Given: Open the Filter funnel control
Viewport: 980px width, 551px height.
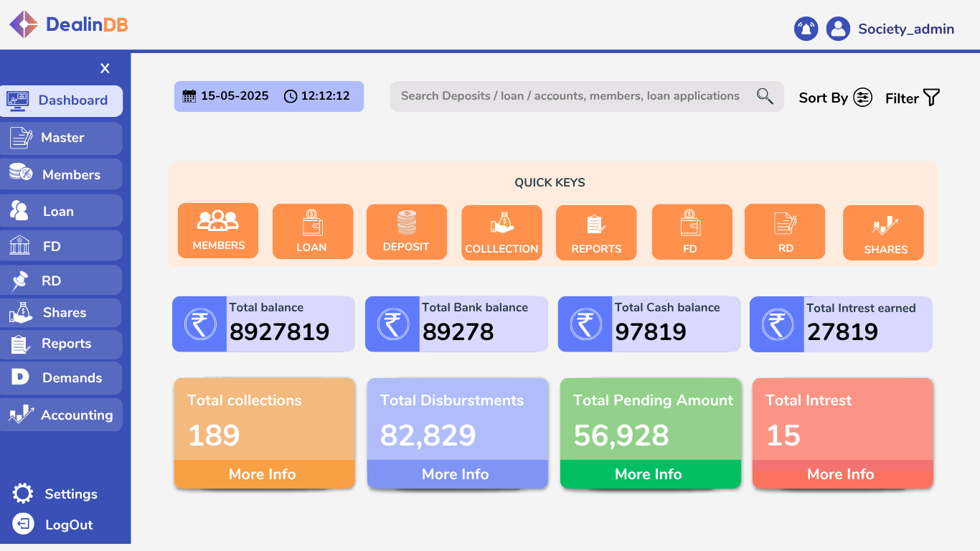Looking at the screenshot, I should click(x=931, y=97).
